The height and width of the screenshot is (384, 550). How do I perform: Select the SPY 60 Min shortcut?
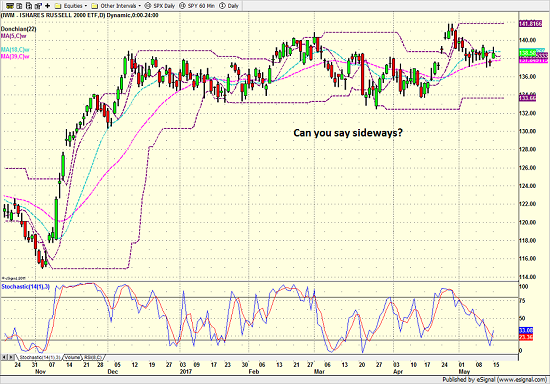coord(197,6)
